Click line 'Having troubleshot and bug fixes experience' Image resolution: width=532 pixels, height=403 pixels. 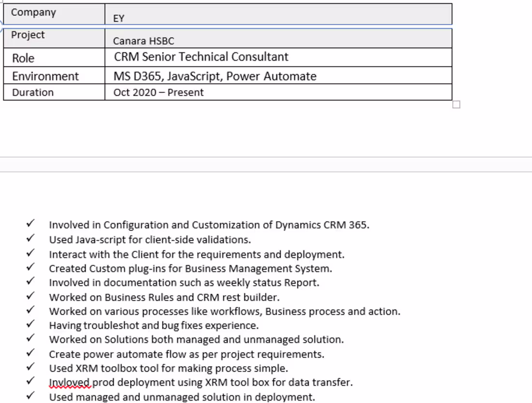coord(154,325)
